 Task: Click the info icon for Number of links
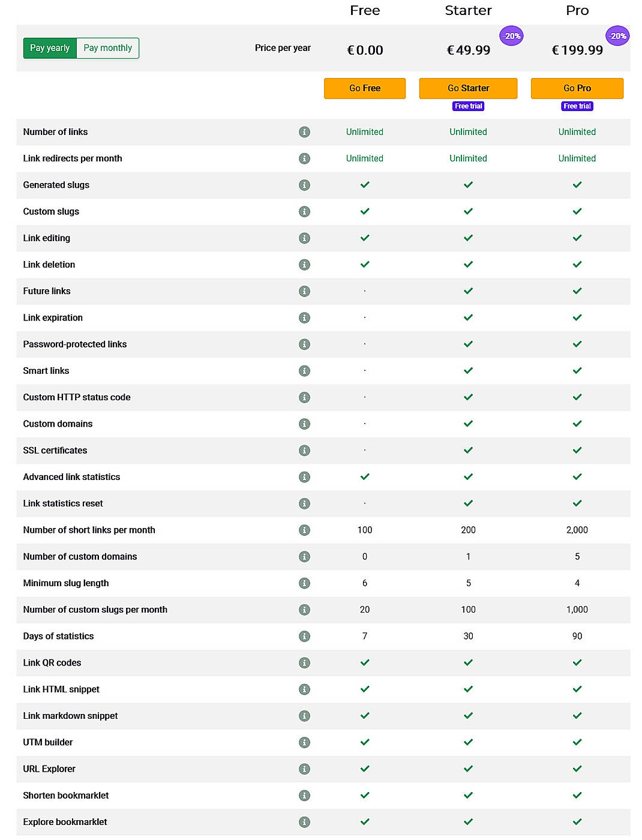click(304, 132)
